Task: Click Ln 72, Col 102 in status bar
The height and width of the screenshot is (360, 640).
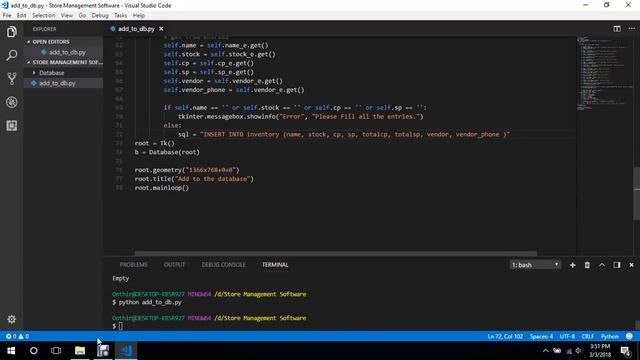Action: (505, 336)
